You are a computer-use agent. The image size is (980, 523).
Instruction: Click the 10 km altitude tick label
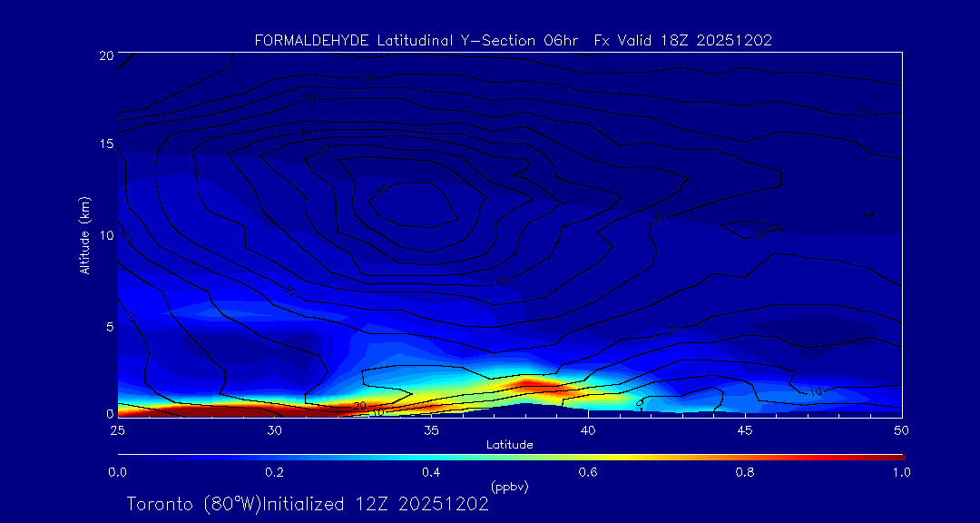pyautogui.click(x=104, y=235)
